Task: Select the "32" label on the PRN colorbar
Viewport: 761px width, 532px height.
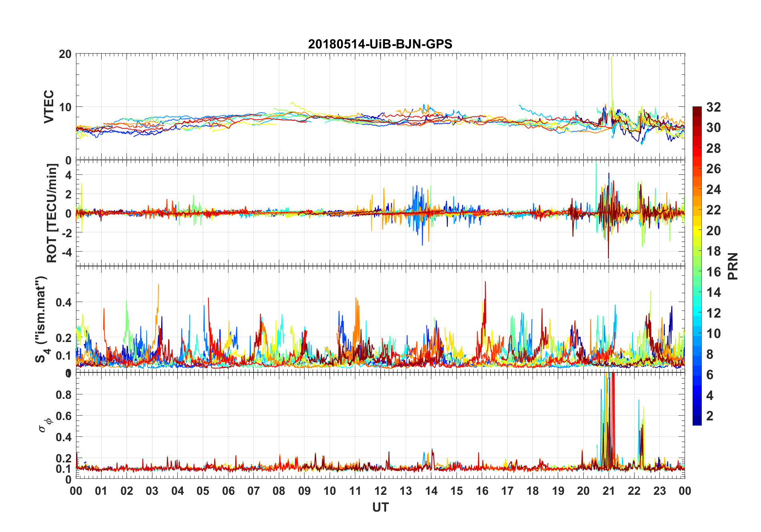Action: tap(713, 107)
